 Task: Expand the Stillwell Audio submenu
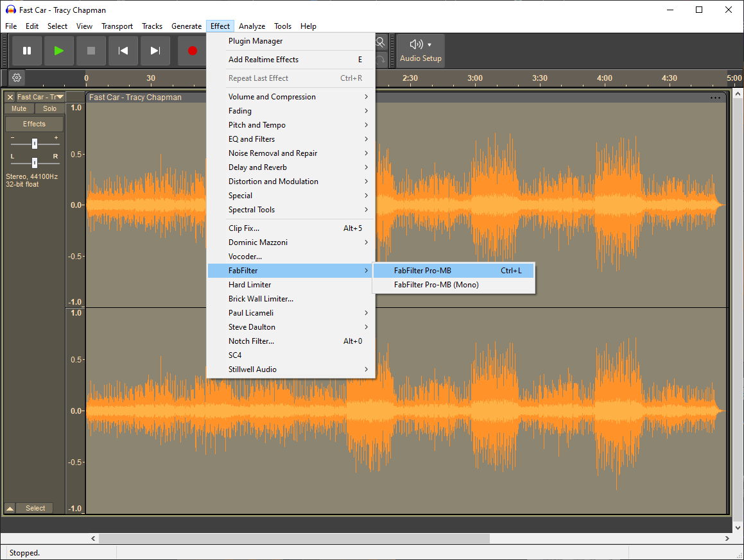[x=291, y=369]
